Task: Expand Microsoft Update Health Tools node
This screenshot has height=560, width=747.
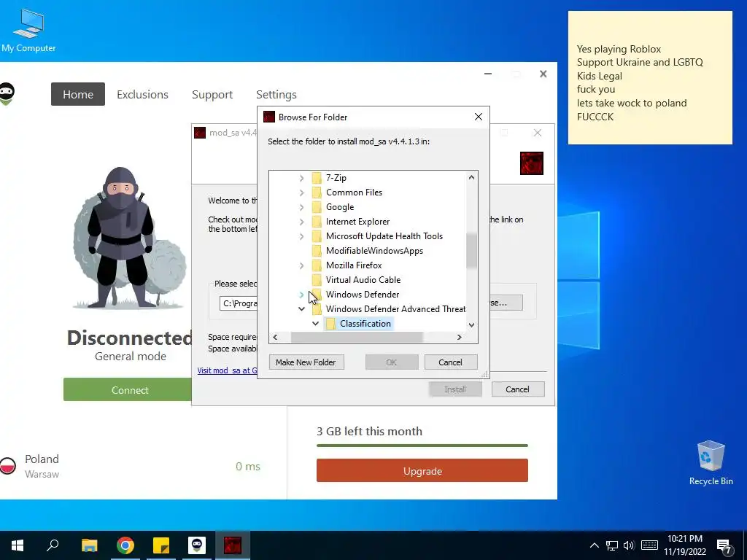Action: pyautogui.click(x=301, y=236)
